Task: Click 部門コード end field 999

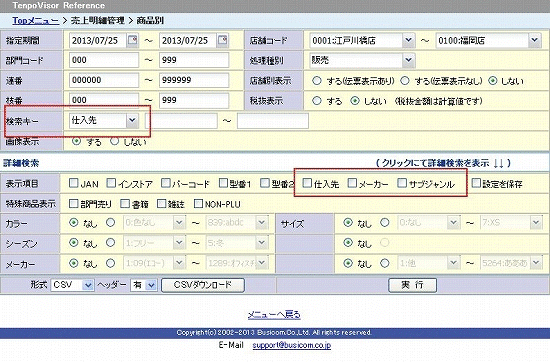Action: coord(194,60)
